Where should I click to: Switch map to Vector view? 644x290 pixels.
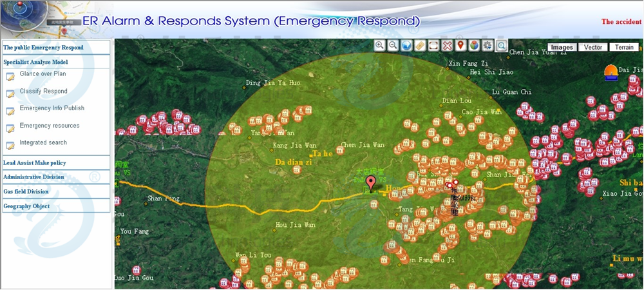coord(592,47)
